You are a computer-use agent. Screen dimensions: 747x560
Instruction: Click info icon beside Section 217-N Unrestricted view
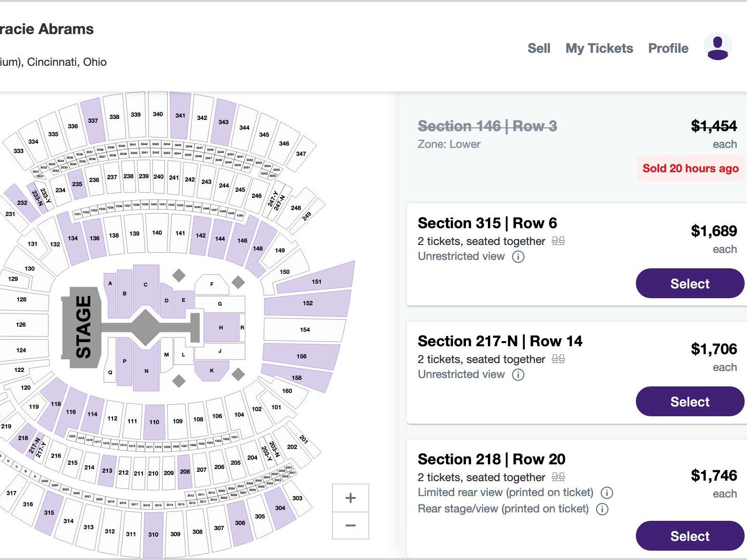coord(518,375)
